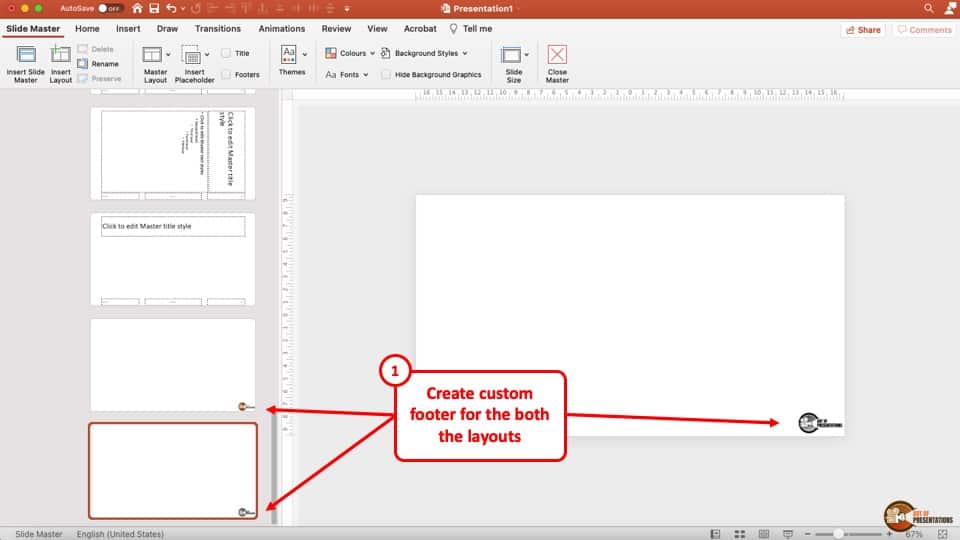This screenshot has height=540, width=960.
Task: Click the Save floppy disk icon
Action: [x=154, y=9]
